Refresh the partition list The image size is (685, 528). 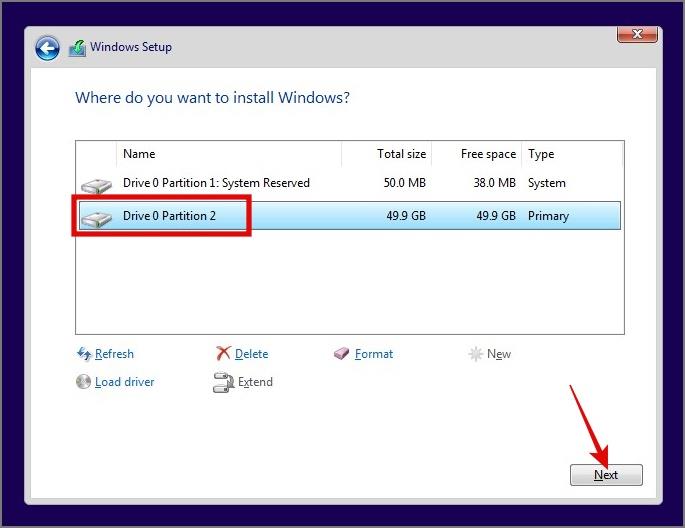[114, 354]
